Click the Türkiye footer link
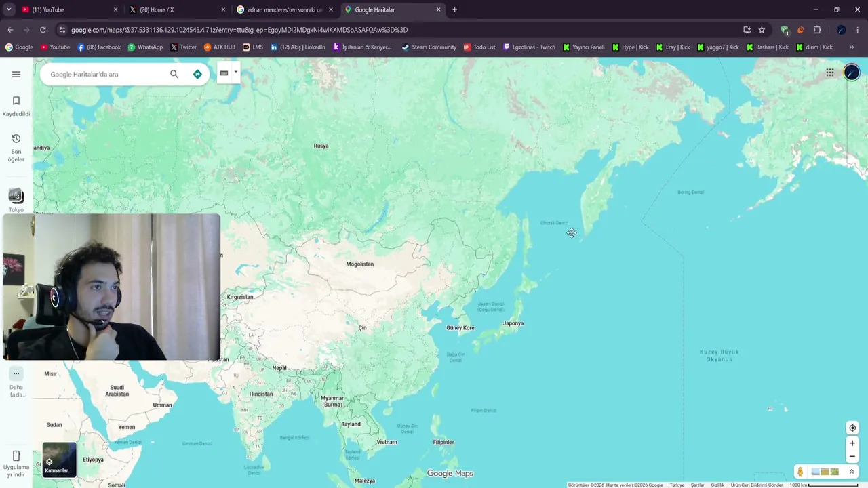868x488 pixels. coord(677,485)
